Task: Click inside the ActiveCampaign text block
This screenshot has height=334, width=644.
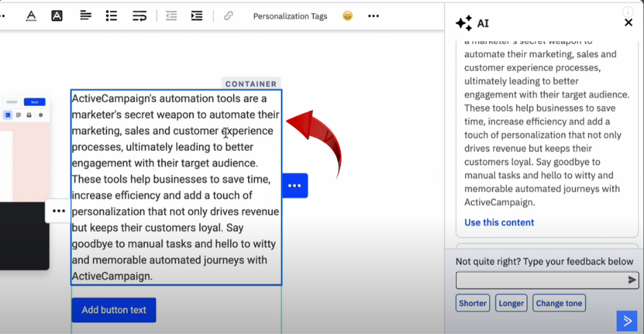Action: [x=176, y=187]
